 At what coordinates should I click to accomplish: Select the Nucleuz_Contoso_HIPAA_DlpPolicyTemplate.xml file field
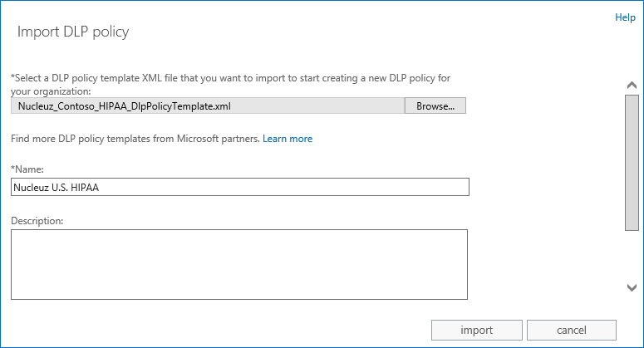(208, 105)
